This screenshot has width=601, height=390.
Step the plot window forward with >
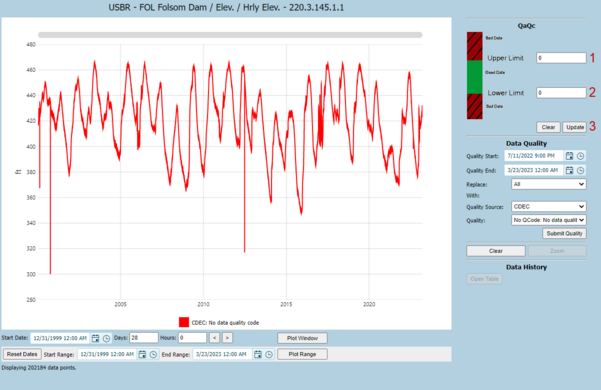228,338
